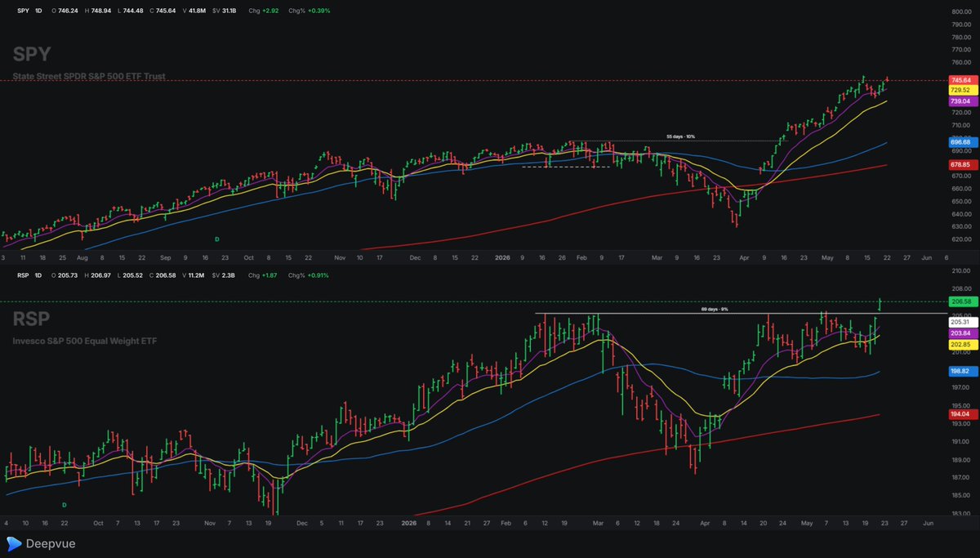This screenshot has height=558, width=980.
Task: Select the '69 days - 9%' annotation label
Action: 715,310
